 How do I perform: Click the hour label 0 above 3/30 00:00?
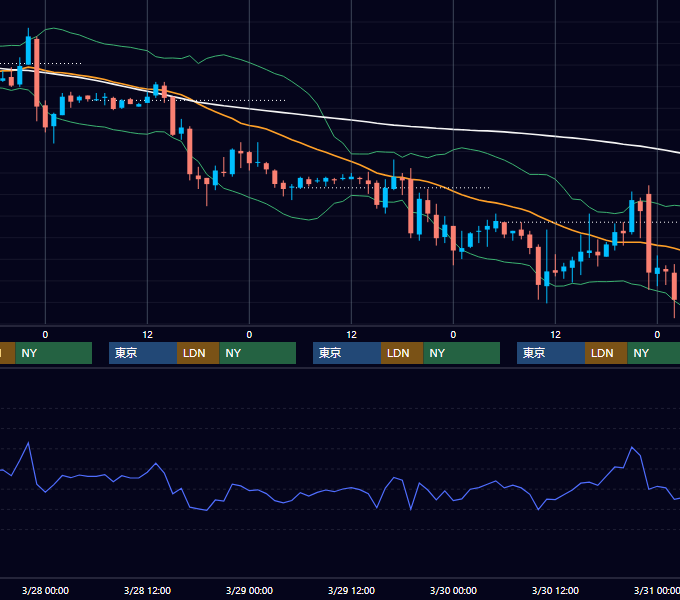point(453,335)
